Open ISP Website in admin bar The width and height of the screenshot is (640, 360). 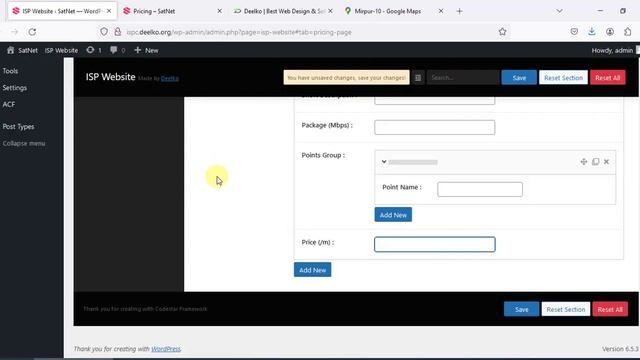[61, 50]
